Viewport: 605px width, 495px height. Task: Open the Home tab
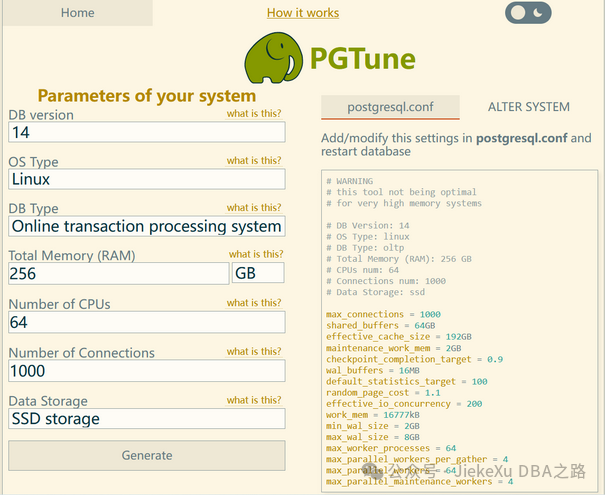78,13
